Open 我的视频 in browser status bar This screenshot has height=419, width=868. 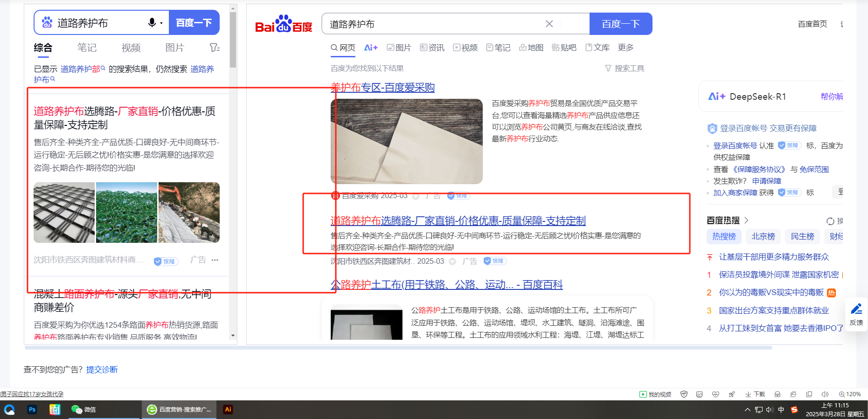[655, 394]
